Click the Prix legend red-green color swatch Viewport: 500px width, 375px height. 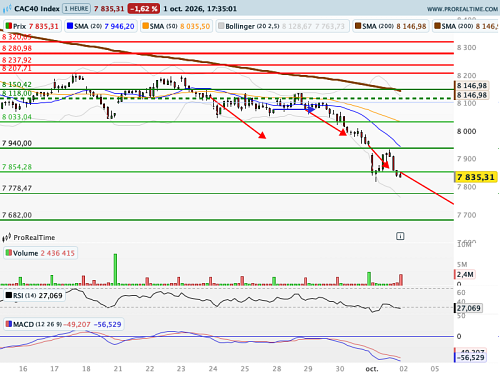(9, 26)
